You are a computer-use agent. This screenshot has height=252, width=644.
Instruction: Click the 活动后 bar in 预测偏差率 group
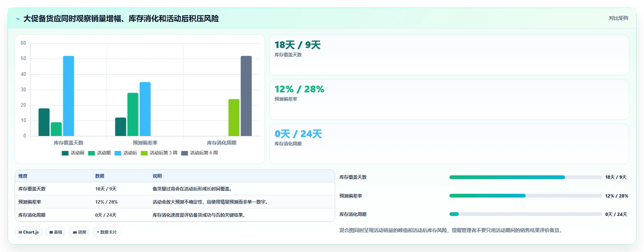coord(145,109)
